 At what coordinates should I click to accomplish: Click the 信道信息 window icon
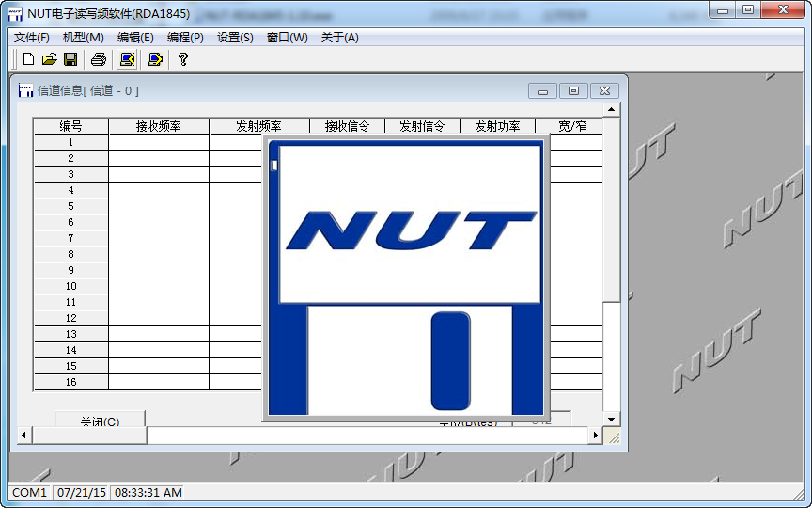(26, 90)
